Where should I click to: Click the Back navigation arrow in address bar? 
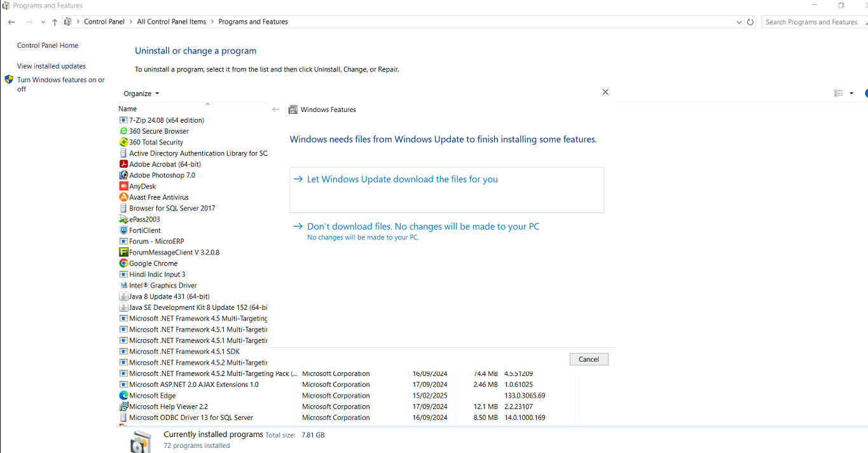point(11,22)
